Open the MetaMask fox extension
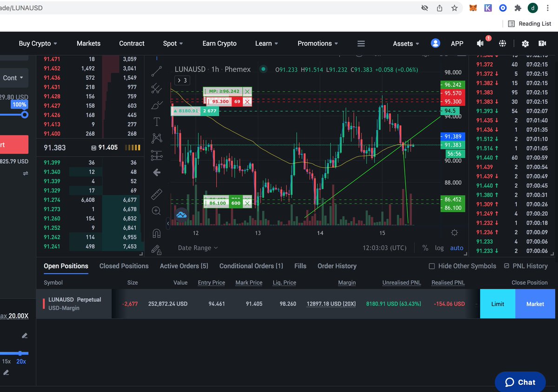 tap(472, 8)
